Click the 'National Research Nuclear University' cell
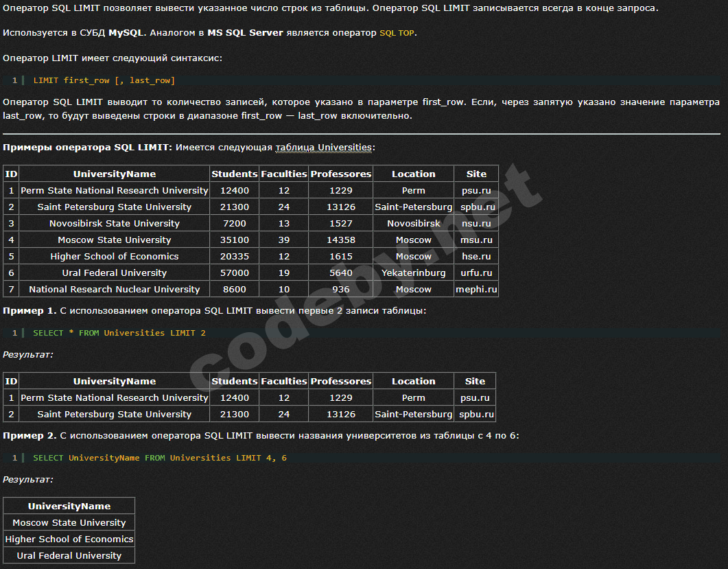Screen dimensions: 728x569 [114, 290]
